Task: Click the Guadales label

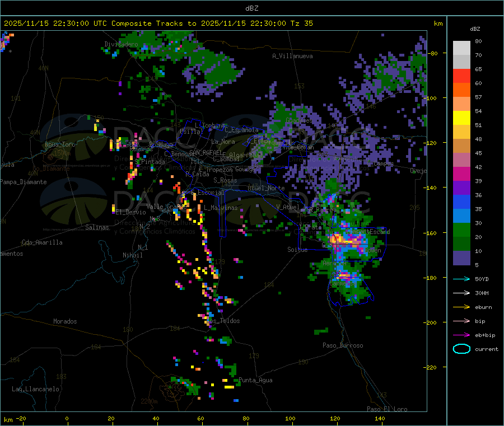Action: point(299,120)
